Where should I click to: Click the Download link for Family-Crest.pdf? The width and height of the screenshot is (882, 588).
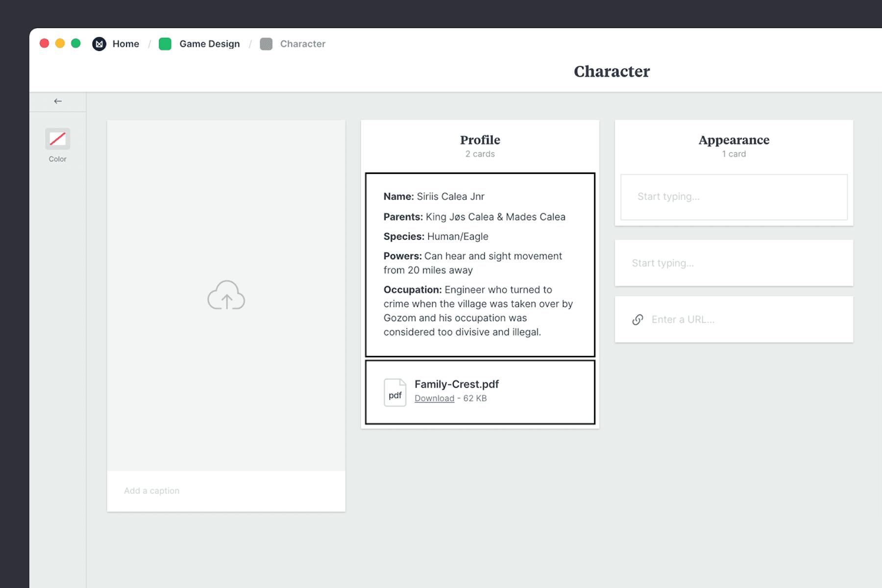tap(434, 398)
